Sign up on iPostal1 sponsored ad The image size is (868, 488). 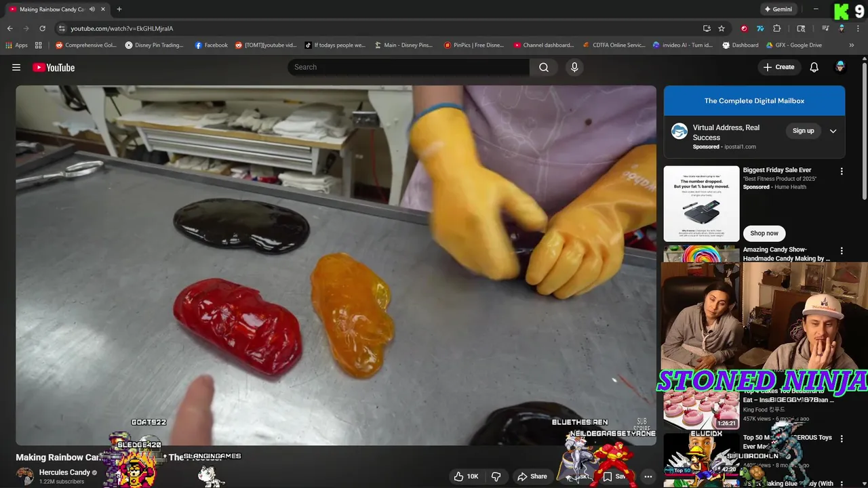803,131
